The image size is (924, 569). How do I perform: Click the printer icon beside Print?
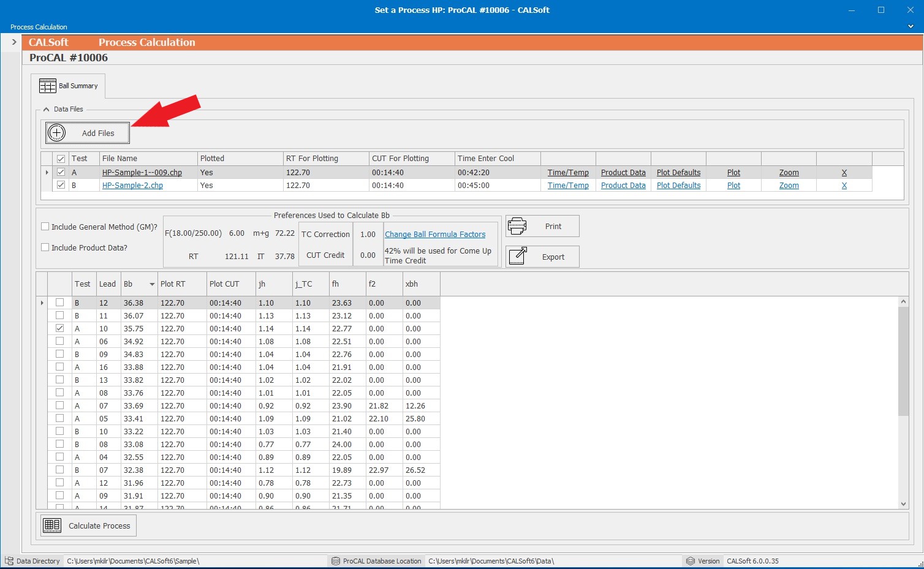point(517,226)
